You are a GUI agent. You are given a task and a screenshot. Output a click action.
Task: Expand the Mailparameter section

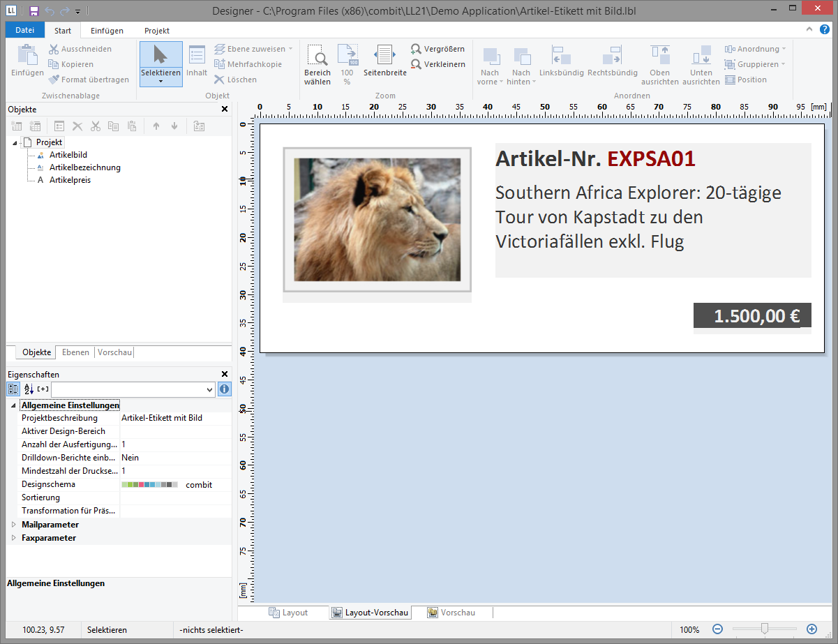(13, 525)
